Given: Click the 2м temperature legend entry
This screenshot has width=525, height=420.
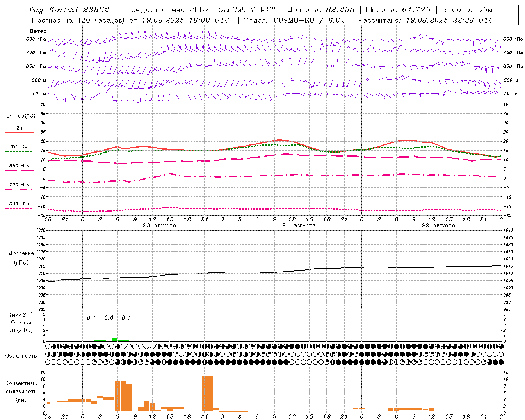Looking at the screenshot, I should tap(19, 128).
